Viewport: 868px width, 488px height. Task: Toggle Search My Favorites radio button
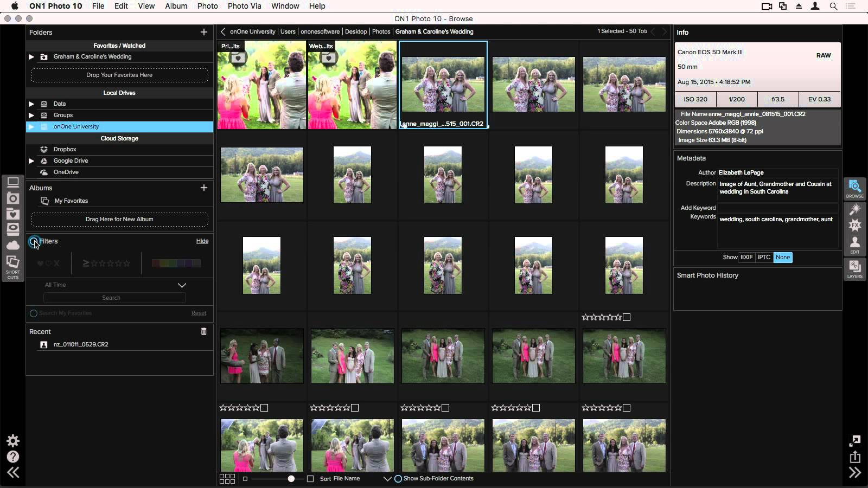[34, 313]
